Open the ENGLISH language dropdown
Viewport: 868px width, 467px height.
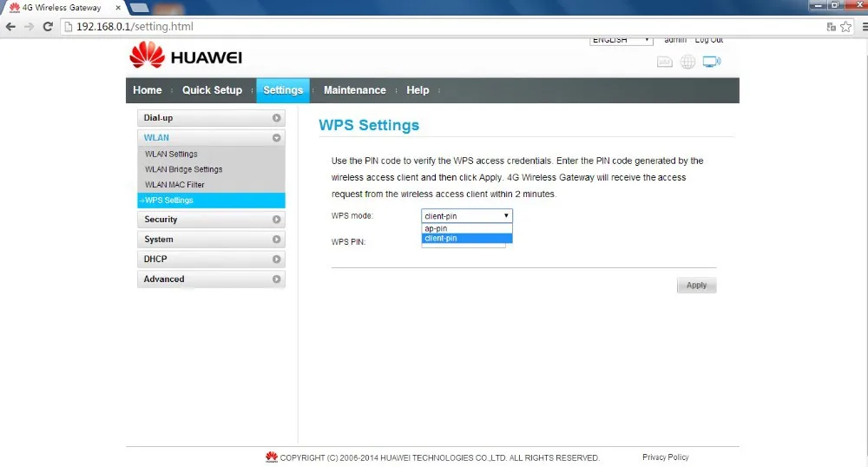point(621,41)
